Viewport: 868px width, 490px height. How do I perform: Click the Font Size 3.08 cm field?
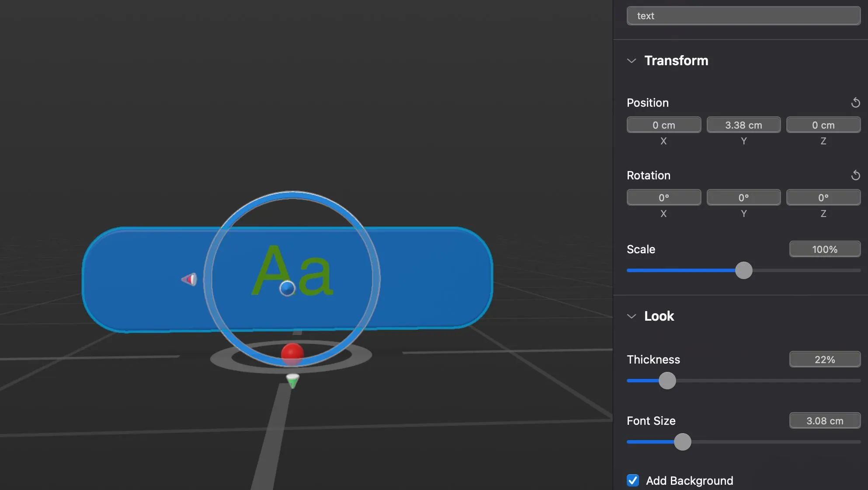[824, 421]
